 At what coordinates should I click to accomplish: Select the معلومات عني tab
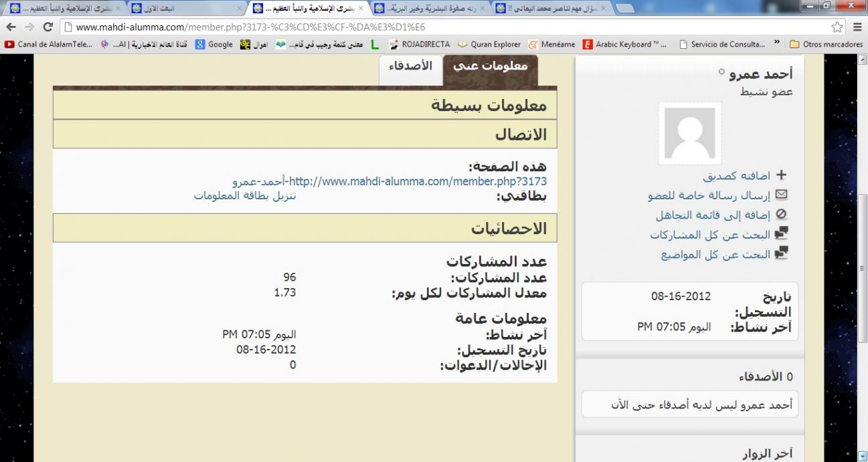click(x=490, y=66)
